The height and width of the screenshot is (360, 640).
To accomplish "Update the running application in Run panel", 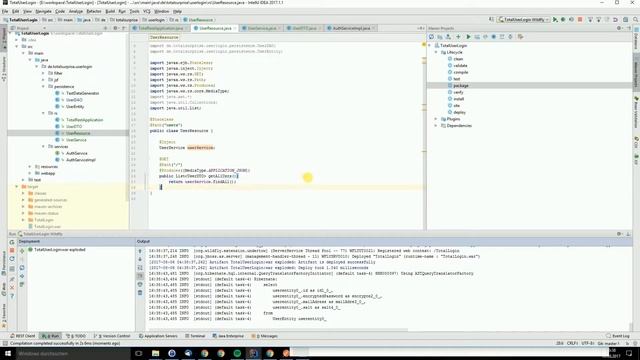I will pos(12,259).
